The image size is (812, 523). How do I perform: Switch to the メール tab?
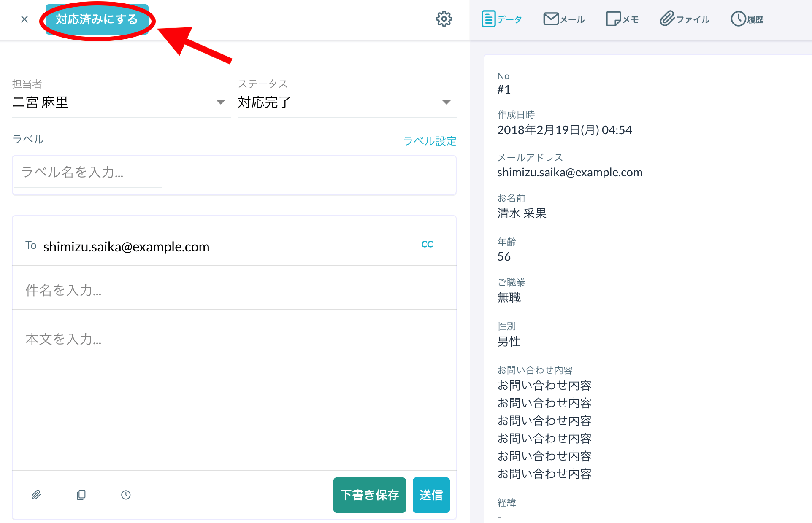coord(564,19)
